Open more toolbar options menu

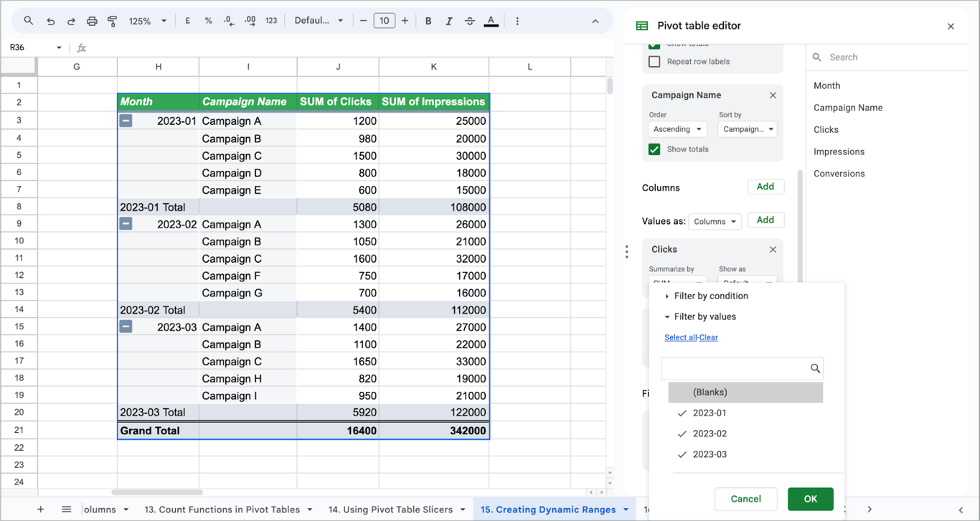click(517, 21)
